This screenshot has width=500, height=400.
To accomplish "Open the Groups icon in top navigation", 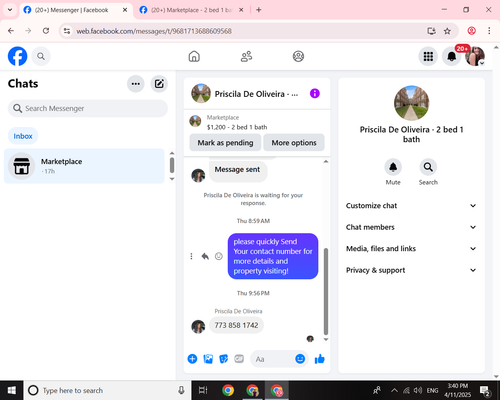I will (x=298, y=56).
